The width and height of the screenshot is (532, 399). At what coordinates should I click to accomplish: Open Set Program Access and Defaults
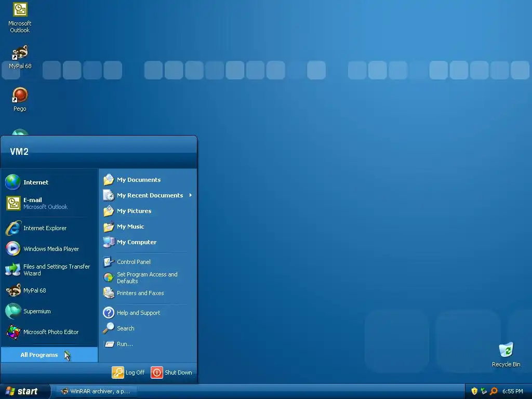click(x=148, y=277)
